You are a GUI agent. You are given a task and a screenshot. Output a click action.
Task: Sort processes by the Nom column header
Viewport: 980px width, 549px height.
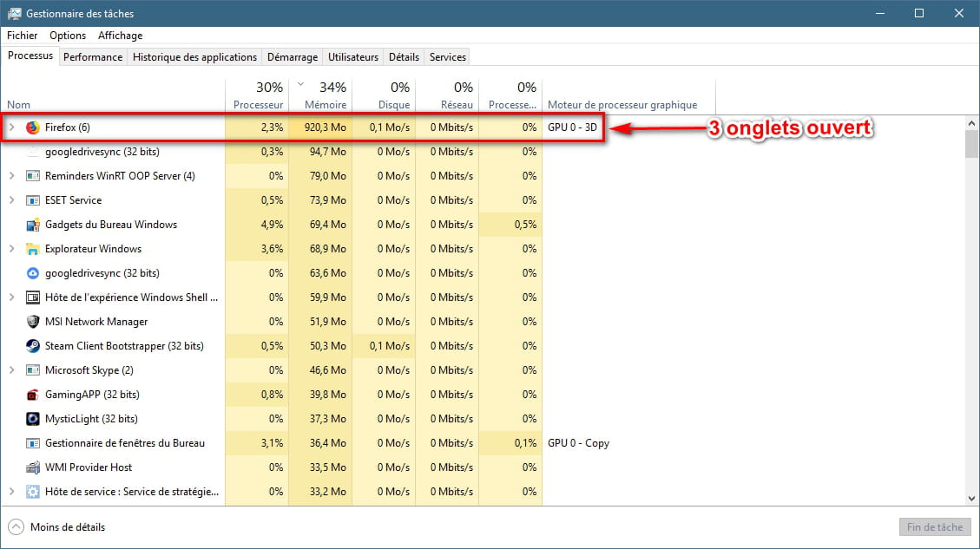point(113,95)
